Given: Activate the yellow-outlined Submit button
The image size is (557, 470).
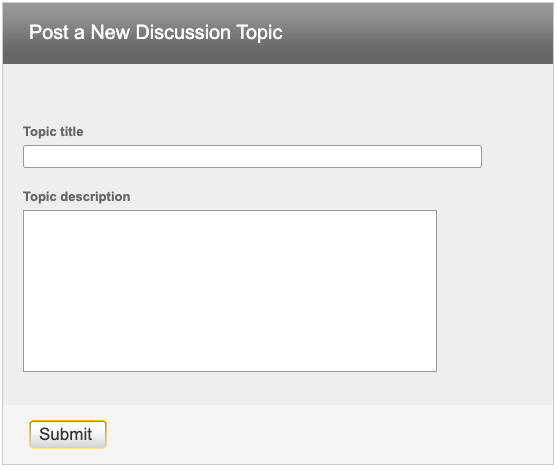Looking at the screenshot, I should (x=68, y=434).
